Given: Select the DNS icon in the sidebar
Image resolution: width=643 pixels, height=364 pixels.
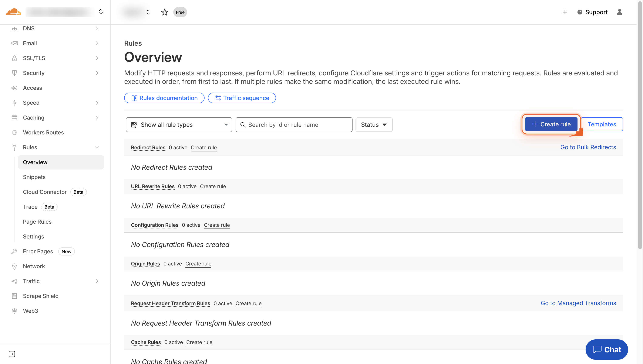Looking at the screenshot, I should click(14, 28).
